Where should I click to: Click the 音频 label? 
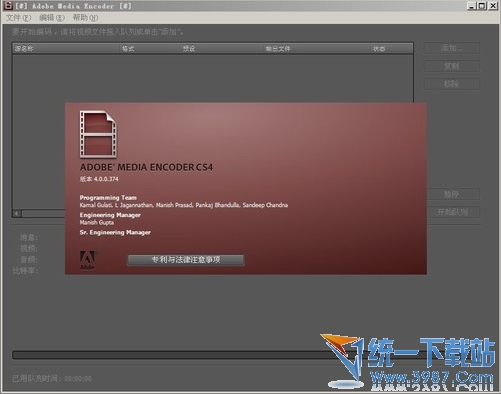tap(29, 260)
